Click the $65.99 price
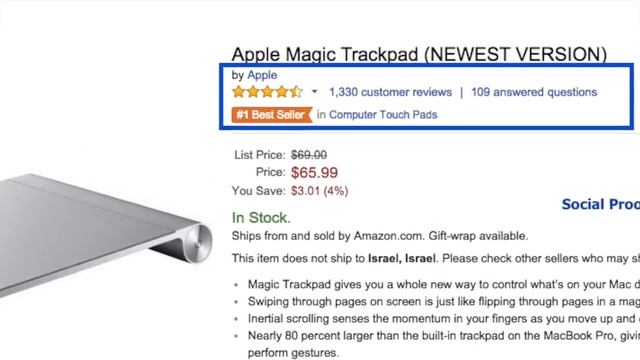640x360 pixels. pos(314,172)
